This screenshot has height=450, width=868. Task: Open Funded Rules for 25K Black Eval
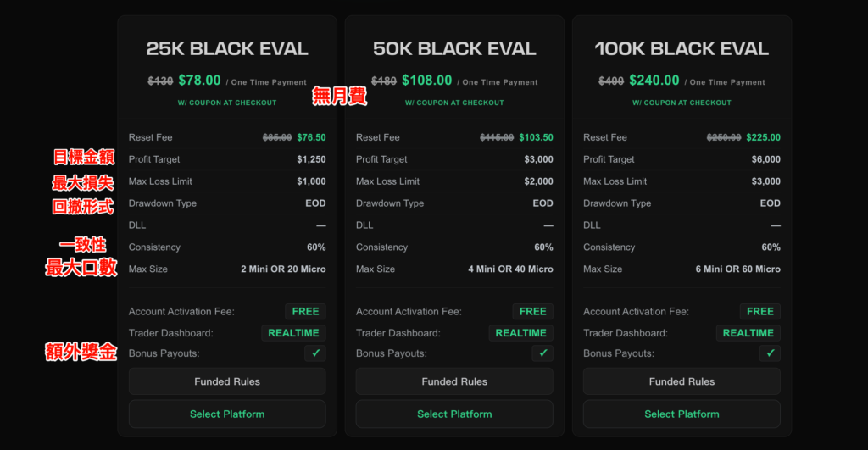[x=227, y=381]
